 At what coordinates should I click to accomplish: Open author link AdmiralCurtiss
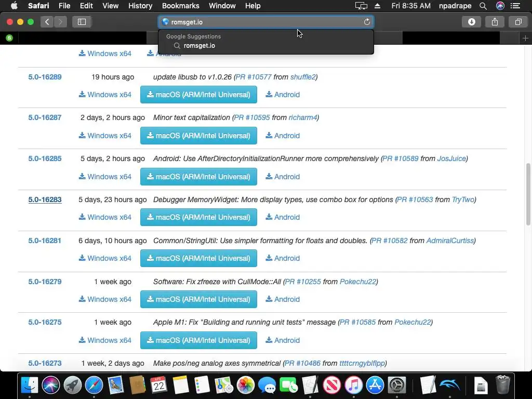[x=450, y=241]
